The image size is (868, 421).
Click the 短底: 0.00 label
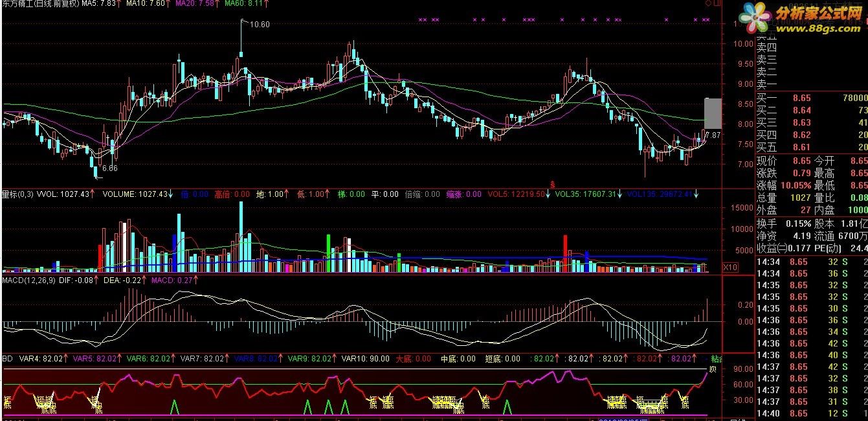pyautogui.click(x=502, y=358)
